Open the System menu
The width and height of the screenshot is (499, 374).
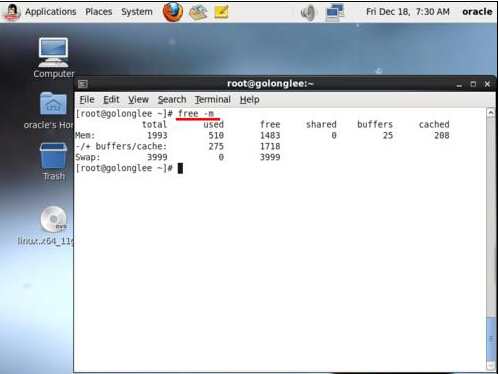tap(137, 12)
